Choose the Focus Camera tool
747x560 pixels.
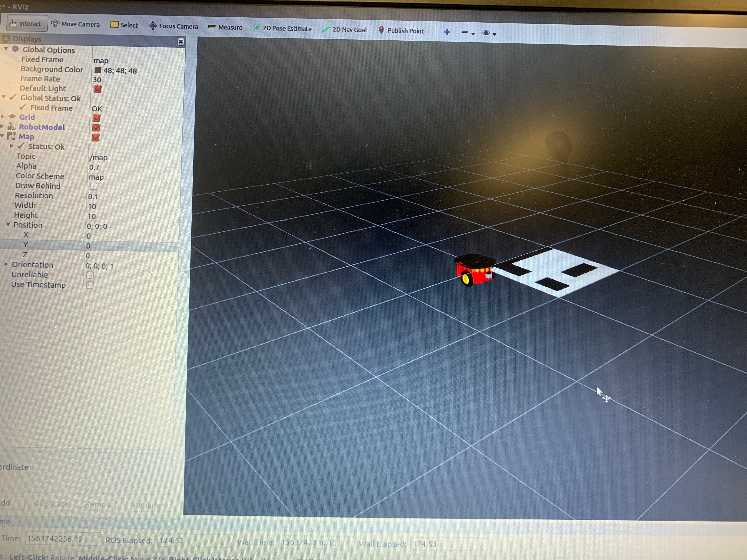[x=173, y=26]
